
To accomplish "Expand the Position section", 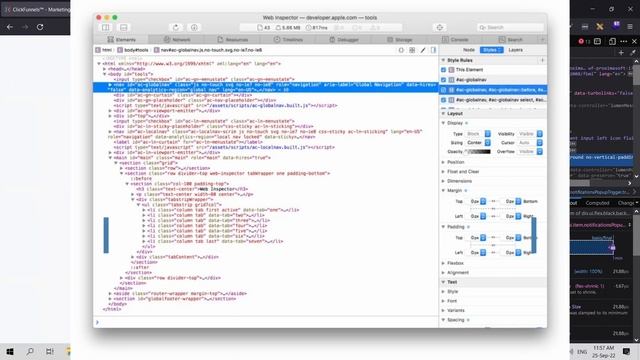I will click(x=444, y=162).
